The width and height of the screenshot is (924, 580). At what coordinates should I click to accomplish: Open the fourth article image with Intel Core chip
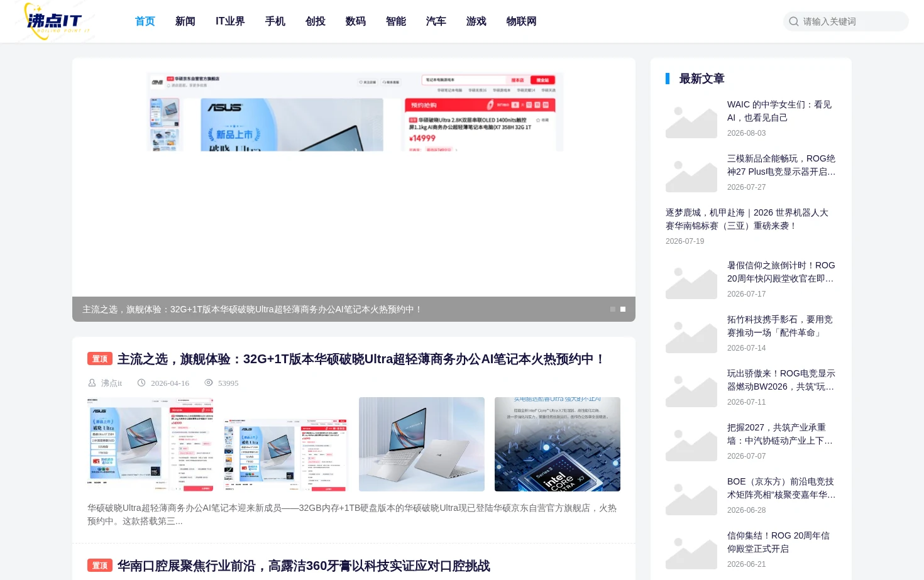(558, 444)
